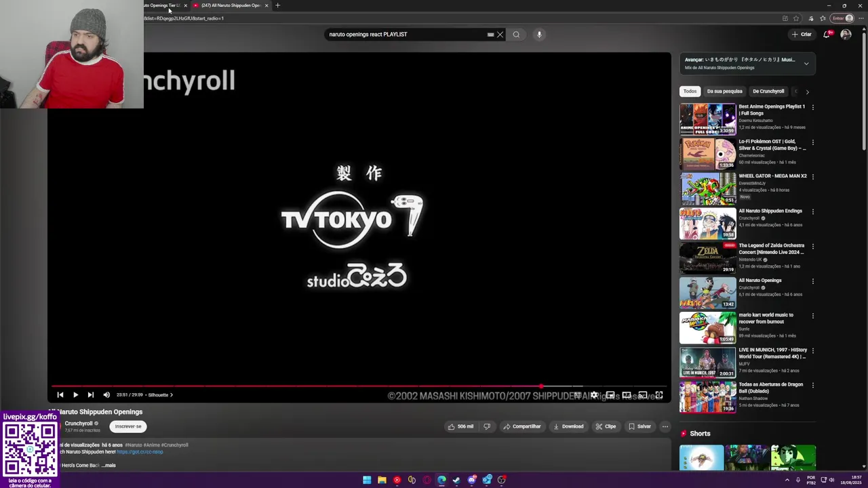868x488 pixels.
Task: Show more filter chips with arrow
Action: pos(807,91)
